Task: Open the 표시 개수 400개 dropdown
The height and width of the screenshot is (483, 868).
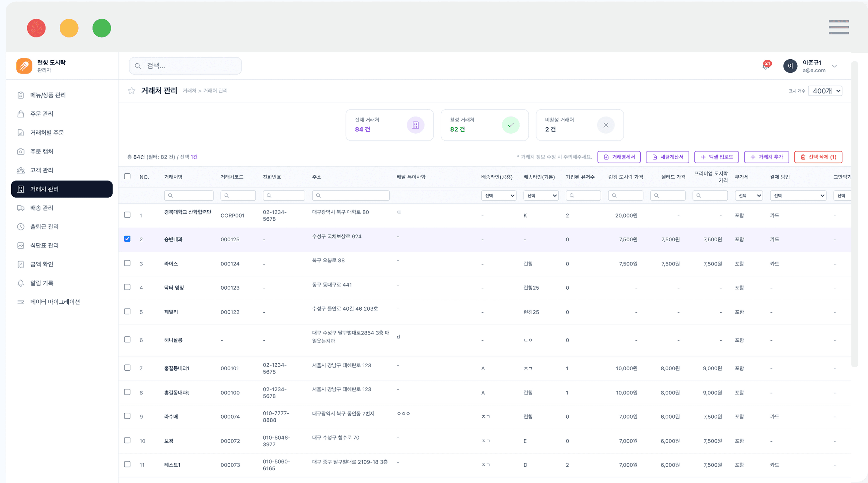Action: click(825, 91)
